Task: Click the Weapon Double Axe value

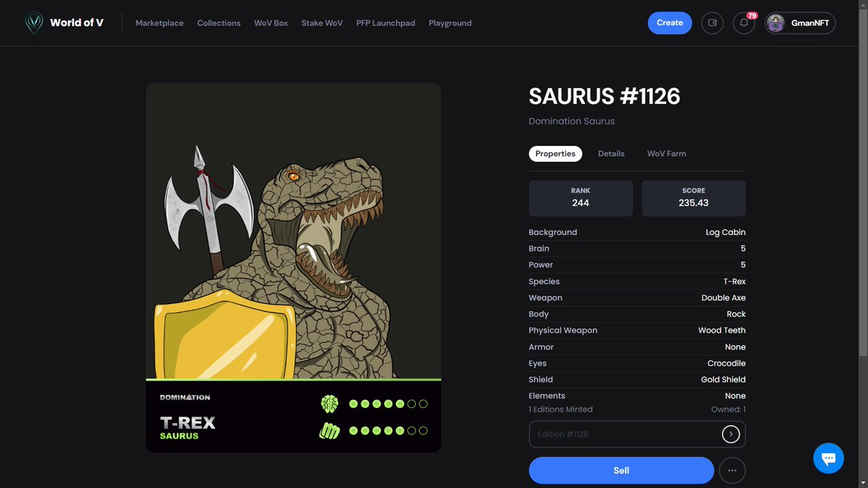Action: 723,298
